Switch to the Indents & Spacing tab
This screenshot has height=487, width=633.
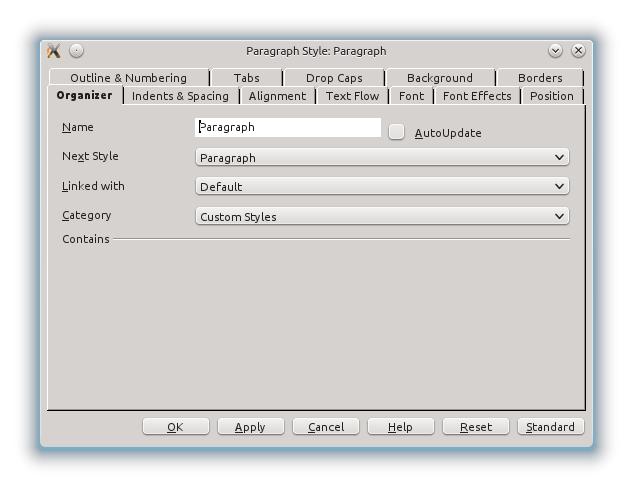pos(180,96)
